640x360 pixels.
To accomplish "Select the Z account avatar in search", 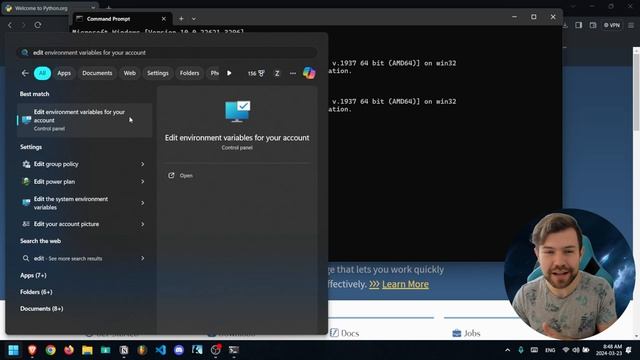I will coord(277,73).
